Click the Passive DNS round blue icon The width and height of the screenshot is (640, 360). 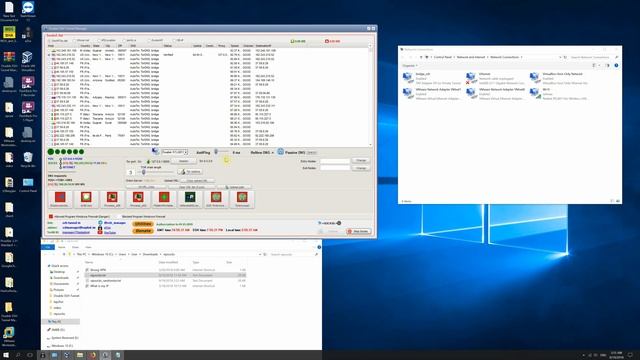(x=280, y=152)
